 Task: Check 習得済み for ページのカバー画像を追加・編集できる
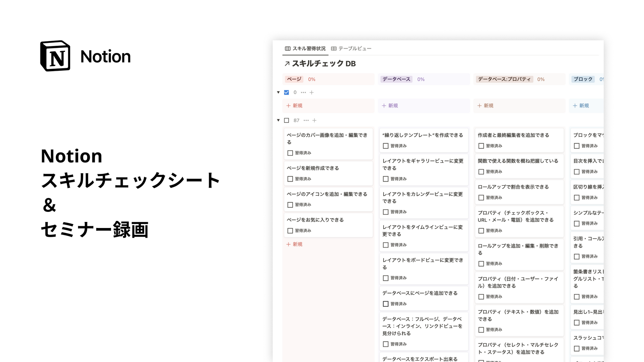point(290,153)
